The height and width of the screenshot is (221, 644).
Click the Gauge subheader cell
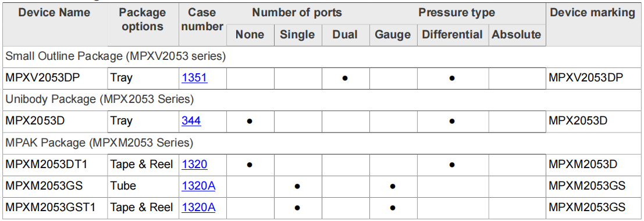pos(393,35)
